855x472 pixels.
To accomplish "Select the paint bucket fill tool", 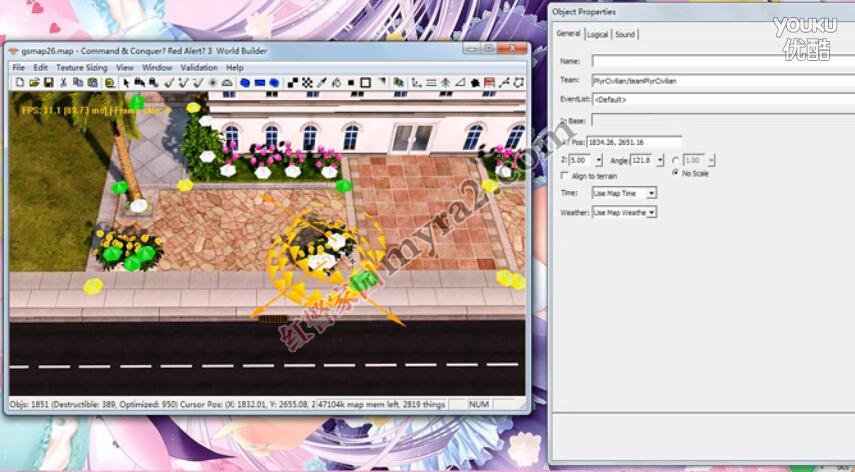I will click(x=336, y=82).
